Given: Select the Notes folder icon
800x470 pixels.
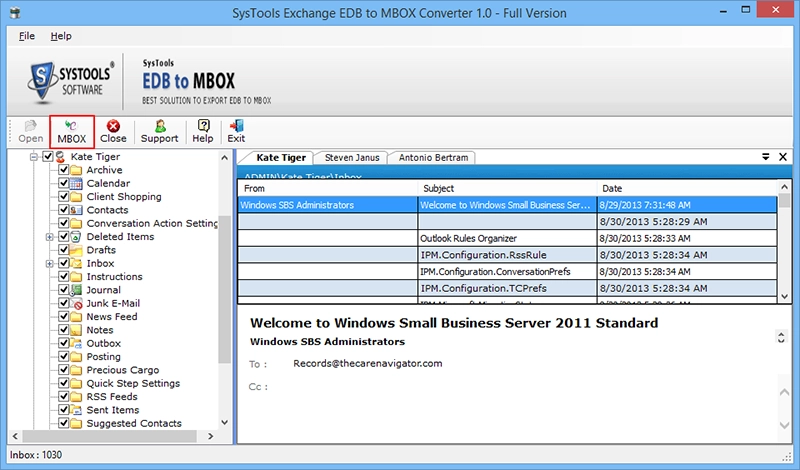Looking at the screenshot, I should [x=76, y=330].
